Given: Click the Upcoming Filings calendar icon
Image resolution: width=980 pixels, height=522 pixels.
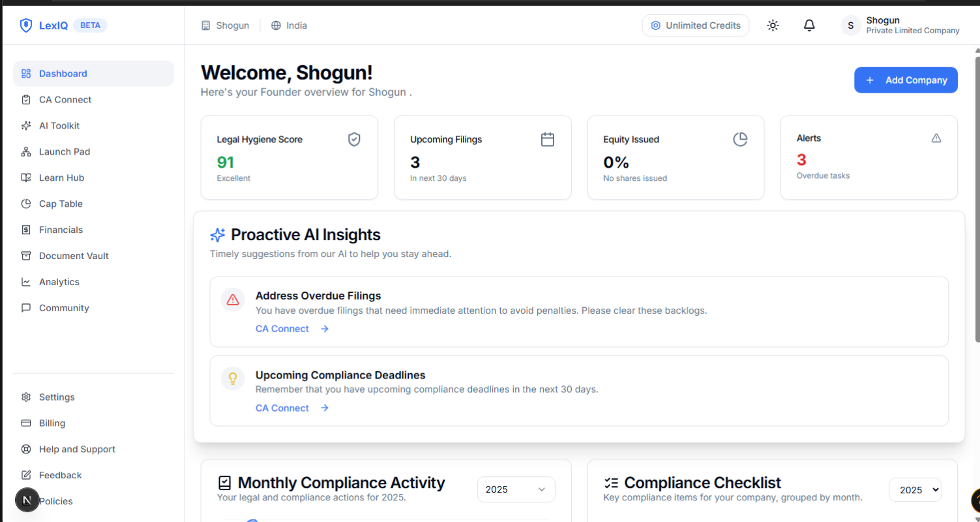Looking at the screenshot, I should [x=548, y=139].
